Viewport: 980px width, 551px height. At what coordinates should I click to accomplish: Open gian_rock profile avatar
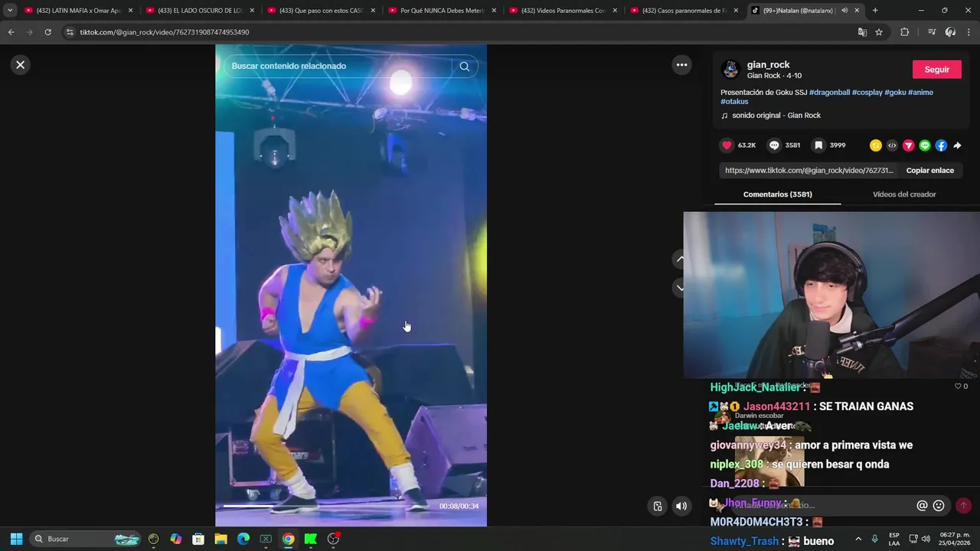tap(730, 70)
